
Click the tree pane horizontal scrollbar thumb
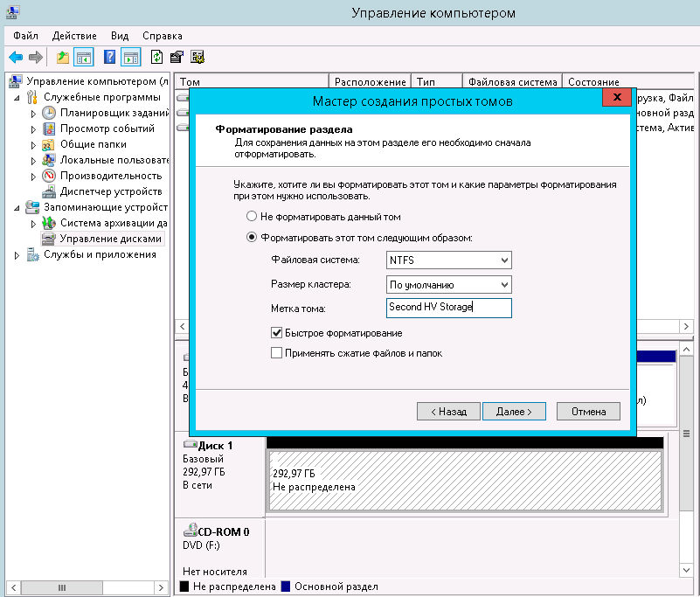(x=62, y=587)
